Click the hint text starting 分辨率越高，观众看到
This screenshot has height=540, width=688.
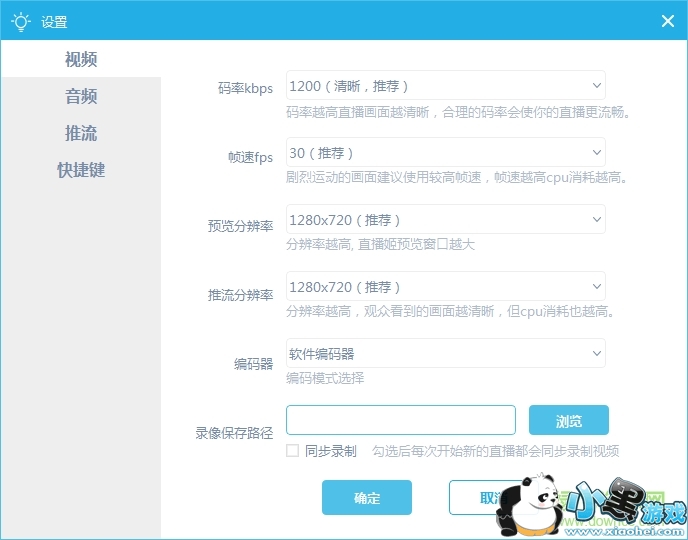pos(450,311)
